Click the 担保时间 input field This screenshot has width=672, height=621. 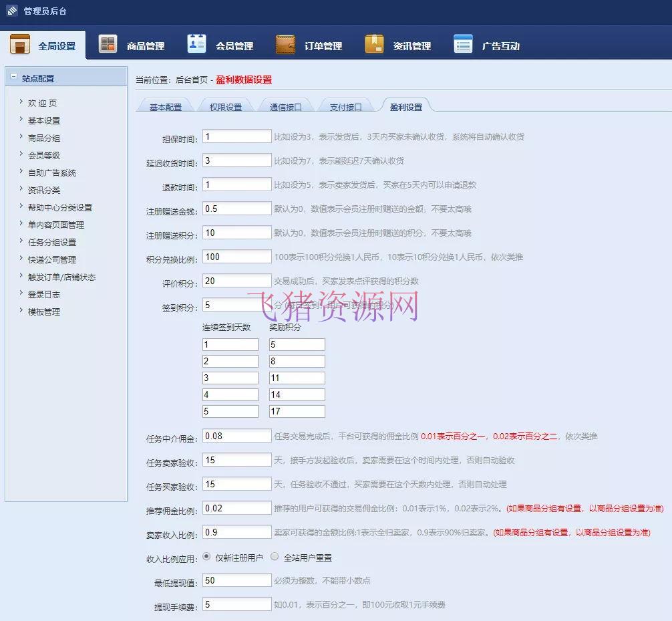click(x=236, y=136)
